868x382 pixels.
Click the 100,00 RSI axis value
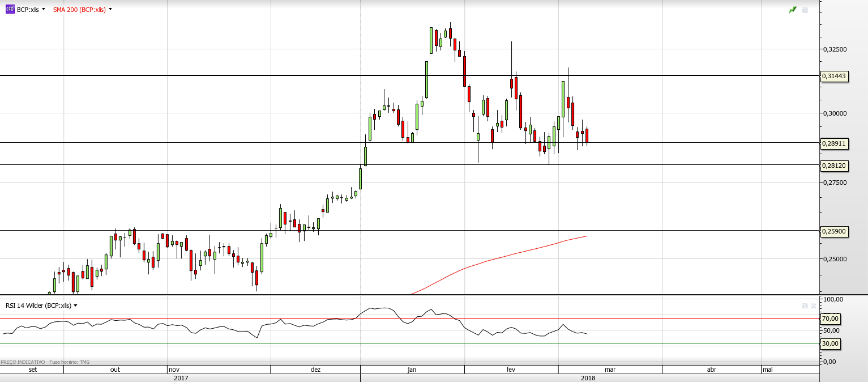point(833,299)
